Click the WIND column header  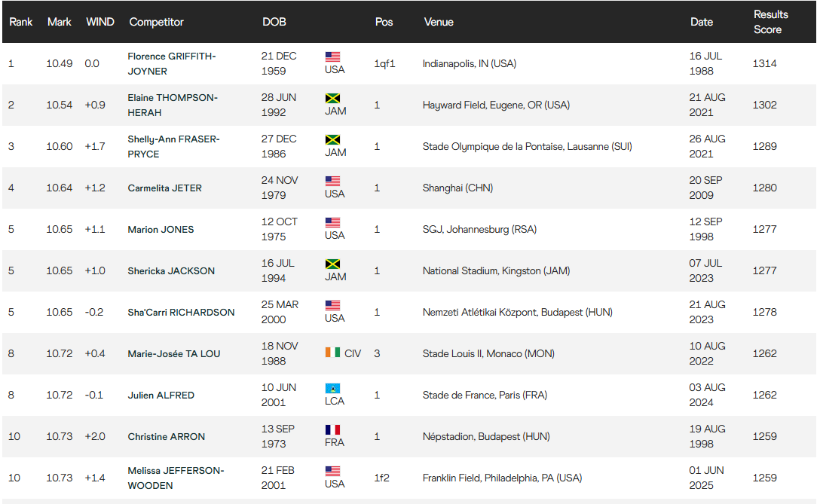100,22
